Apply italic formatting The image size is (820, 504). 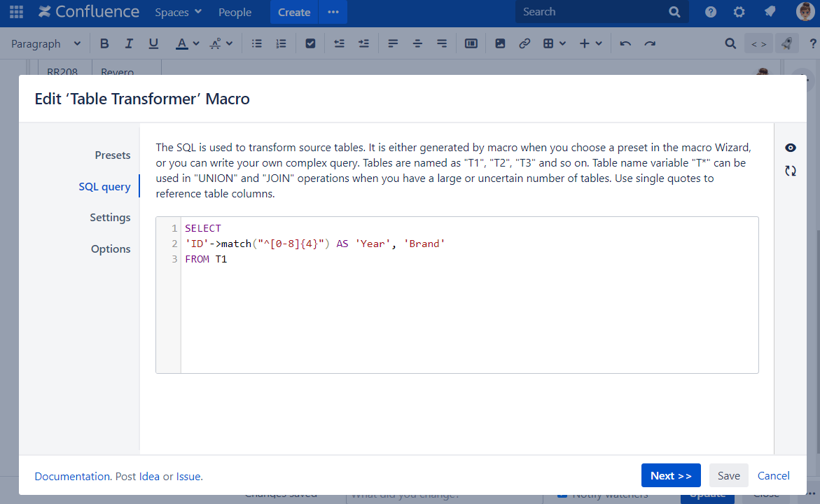point(129,43)
